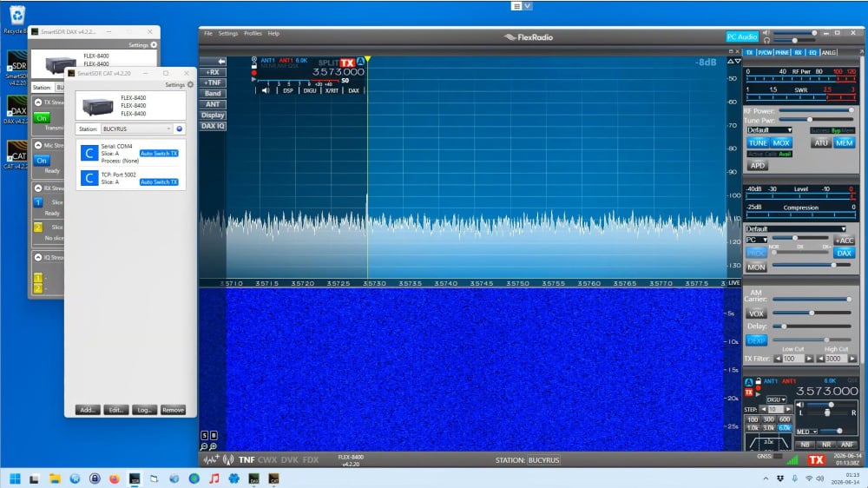Toggle the Mic Stream On button in DAX
Image resolution: width=868 pixels, height=488 pixels.
[x=42, y=161]
